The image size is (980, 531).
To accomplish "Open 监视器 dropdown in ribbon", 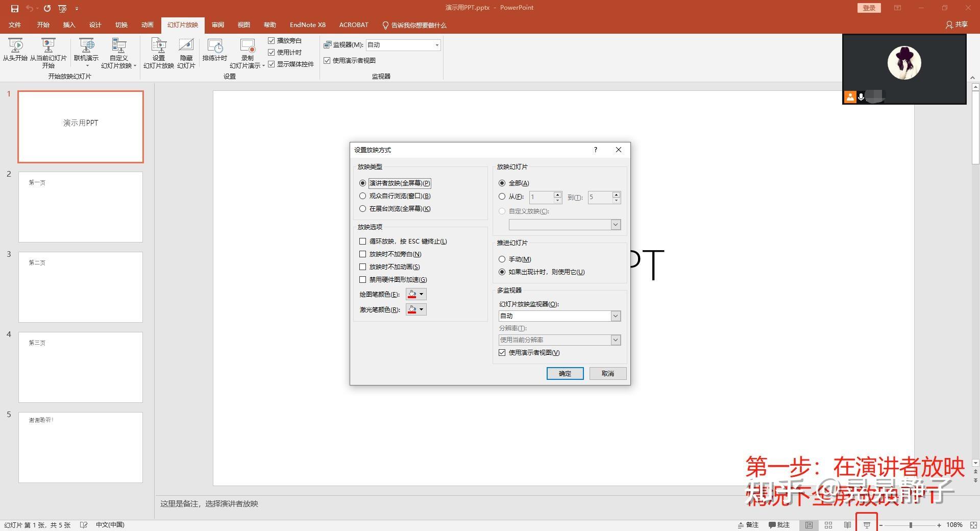I will (x=436, y=45).
